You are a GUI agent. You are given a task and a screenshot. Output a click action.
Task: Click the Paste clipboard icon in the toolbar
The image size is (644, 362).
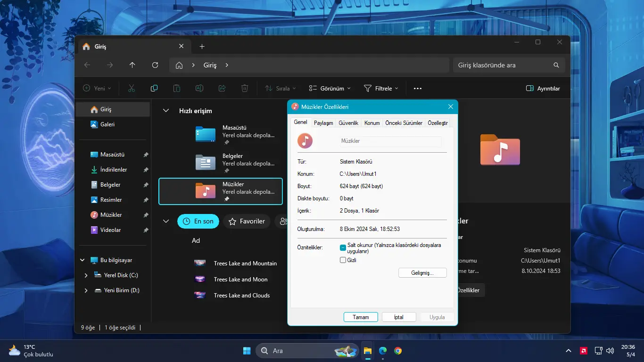point(177,88)
